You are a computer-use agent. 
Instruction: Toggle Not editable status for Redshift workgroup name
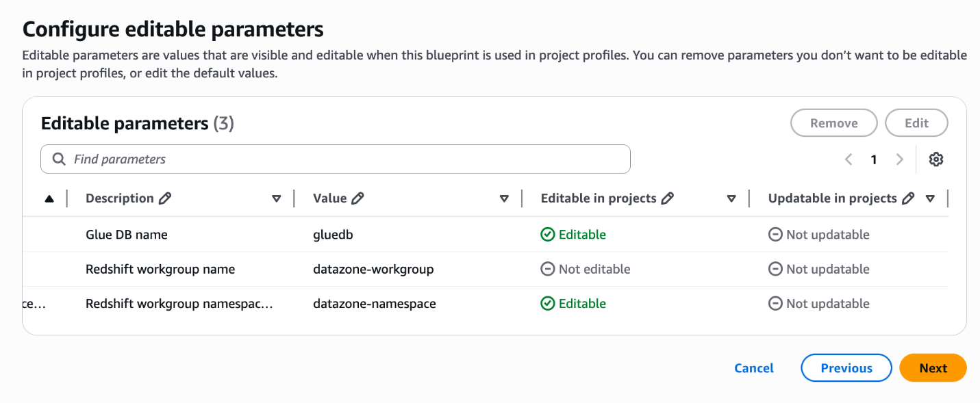coord(585,270)
